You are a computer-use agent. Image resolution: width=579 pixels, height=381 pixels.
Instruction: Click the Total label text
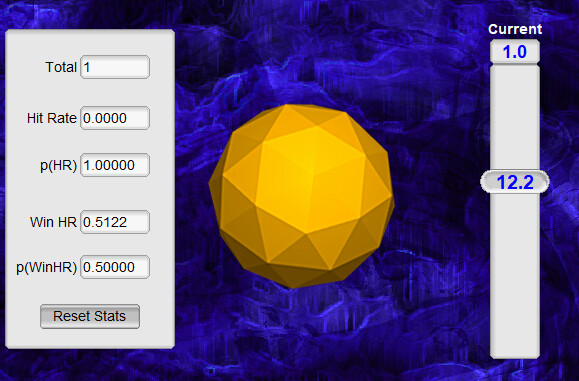(x=61, y=67)
